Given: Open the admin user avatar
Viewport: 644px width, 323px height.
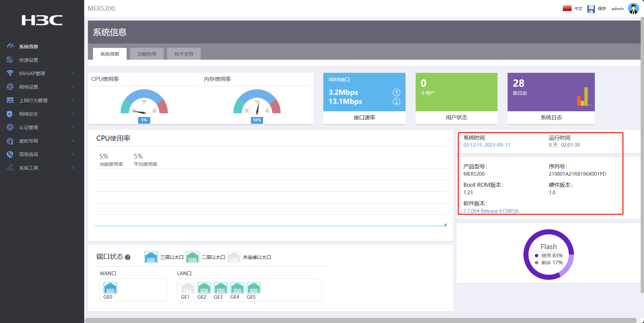Looking at the screenshot, I should click(x=633, y=9).
